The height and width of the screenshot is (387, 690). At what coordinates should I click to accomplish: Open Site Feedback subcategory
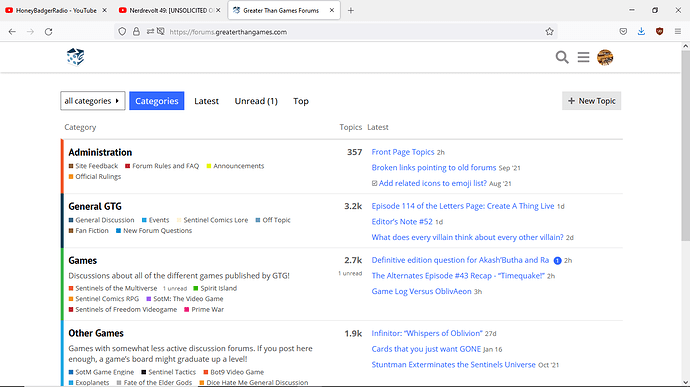tap(93, 166)
